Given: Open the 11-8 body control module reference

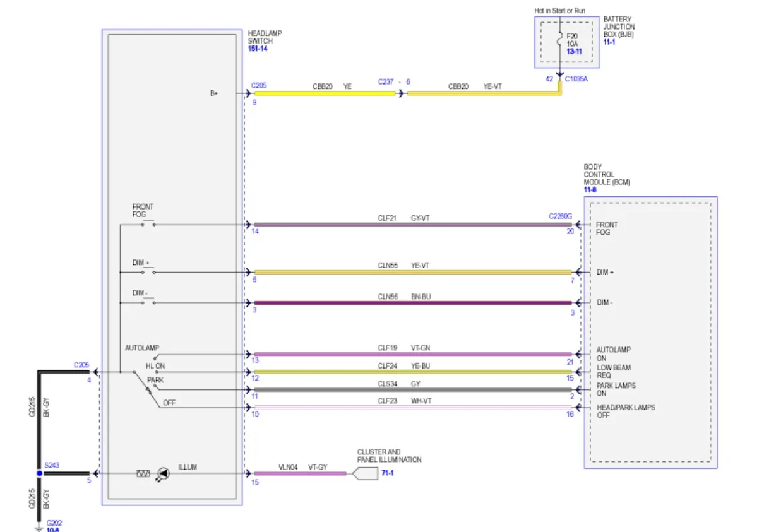Looking at the screenshot, I should click(x=590, y=189).
